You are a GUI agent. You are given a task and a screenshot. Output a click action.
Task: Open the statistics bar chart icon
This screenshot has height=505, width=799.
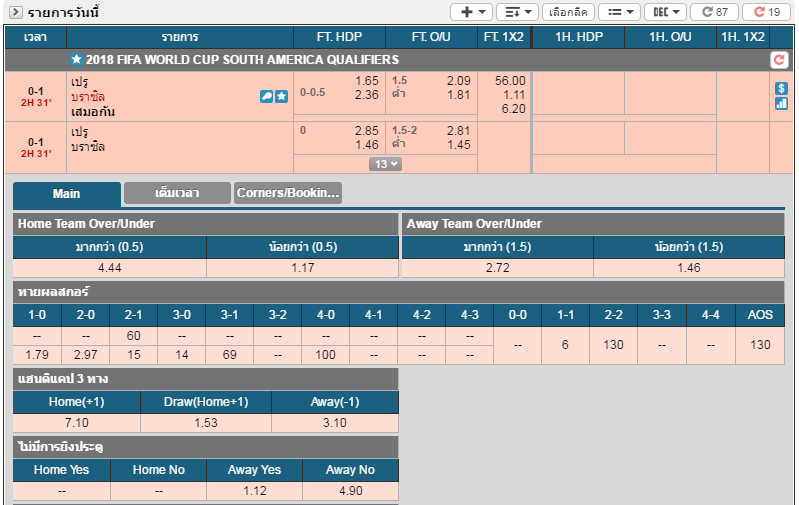(781, 103)
